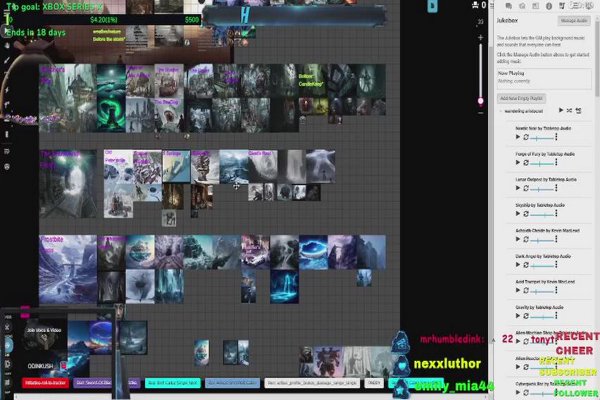Image resolution: width=600 pixels, height=400 pixels.
Task: Open the Achaidh Cheide options menu
Action: (556, 239)
